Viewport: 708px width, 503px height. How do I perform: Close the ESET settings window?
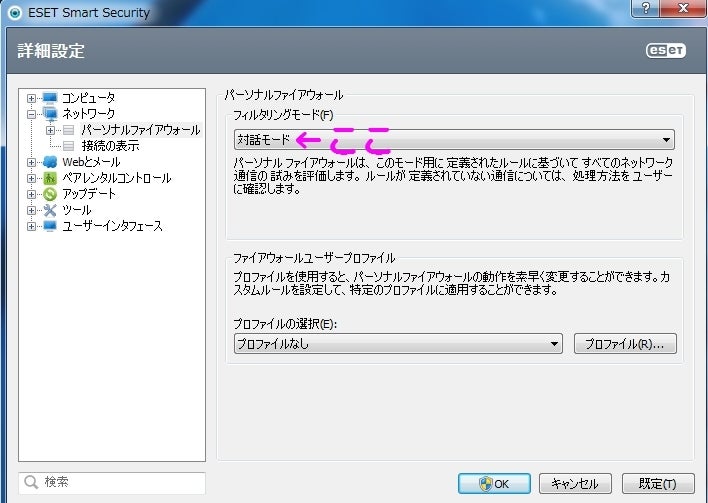click(x=684, y=8)
